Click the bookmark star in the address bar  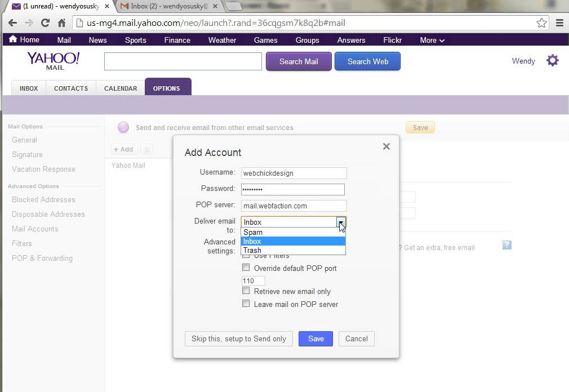point(541,23)
